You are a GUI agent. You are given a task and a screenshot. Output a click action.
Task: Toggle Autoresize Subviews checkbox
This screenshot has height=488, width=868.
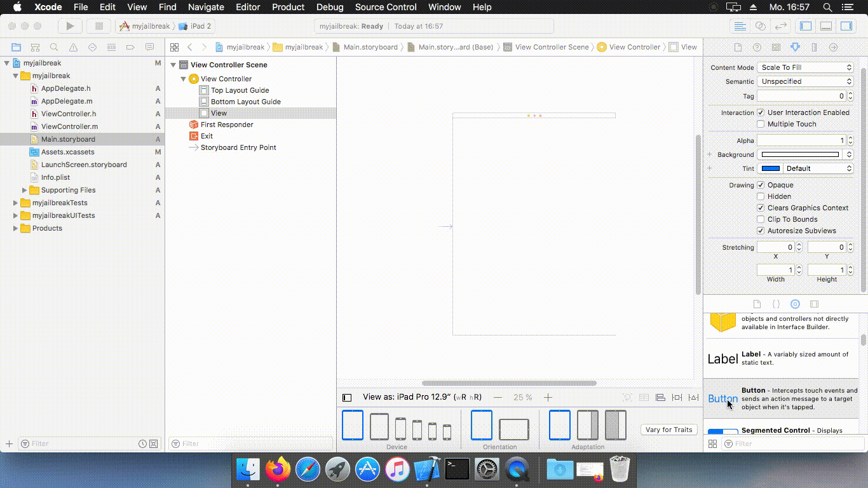pyautogui.click(x=761, y=231)
